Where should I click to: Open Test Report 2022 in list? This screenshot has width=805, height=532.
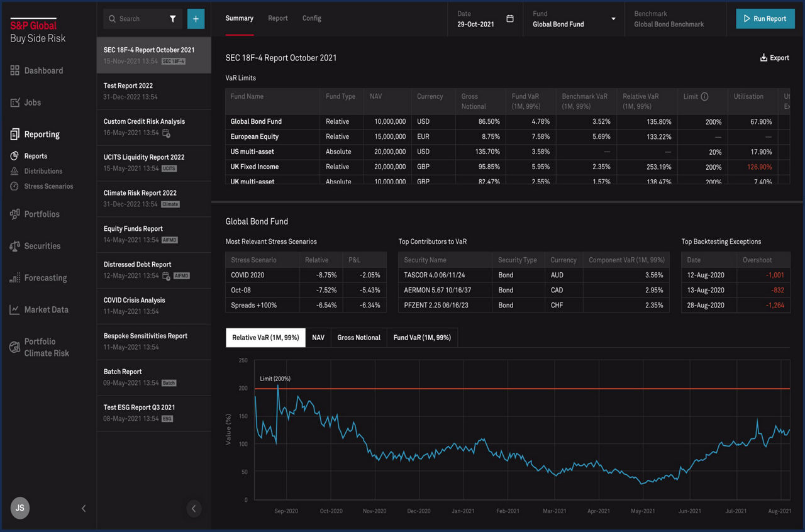click(x=154, y=91)
